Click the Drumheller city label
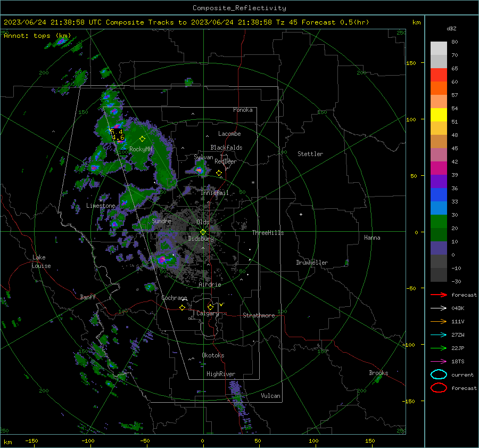Viewport: 479px width, 448px height. click(312, 263)
